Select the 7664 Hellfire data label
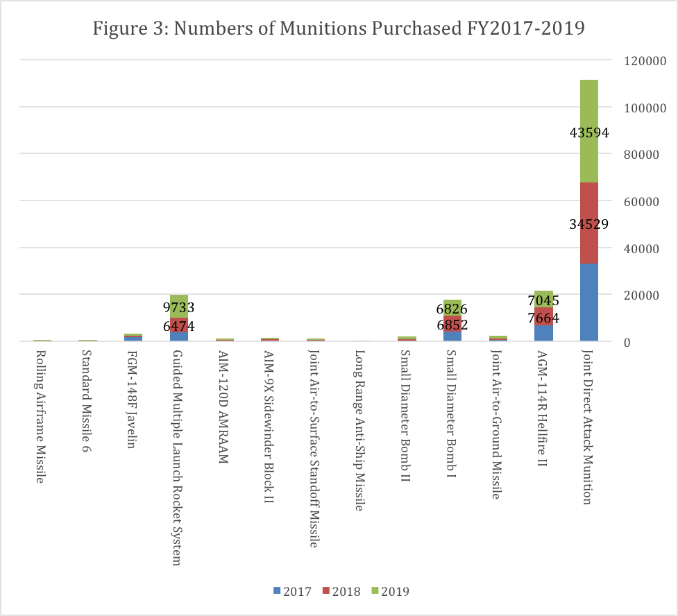 pos(543,318)
